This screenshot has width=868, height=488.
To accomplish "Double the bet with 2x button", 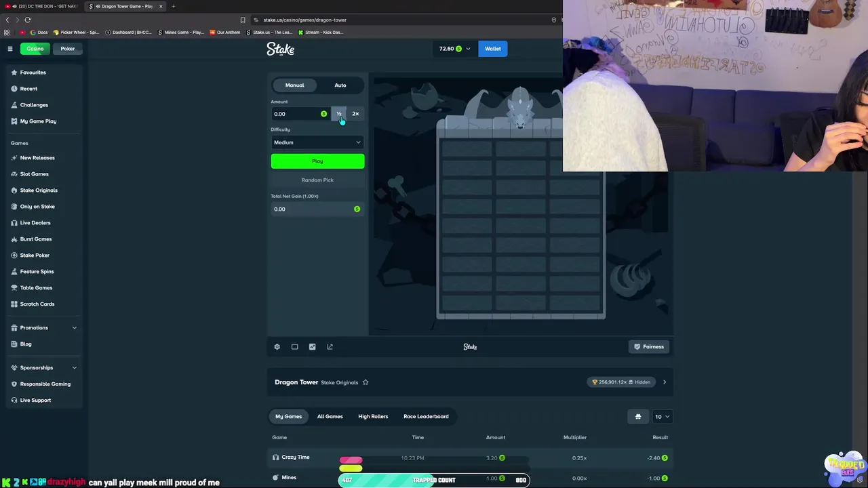I will click(x=355, y=114).
